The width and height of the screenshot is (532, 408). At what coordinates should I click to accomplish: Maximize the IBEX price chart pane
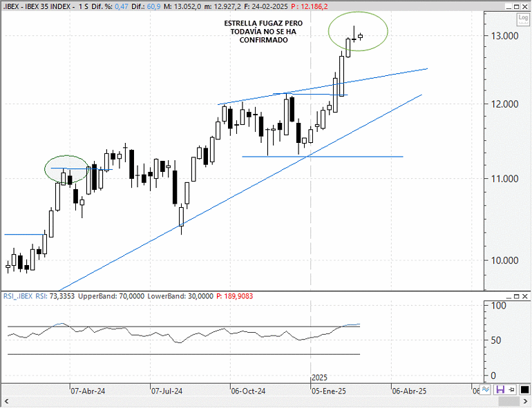tap(516, 6)
